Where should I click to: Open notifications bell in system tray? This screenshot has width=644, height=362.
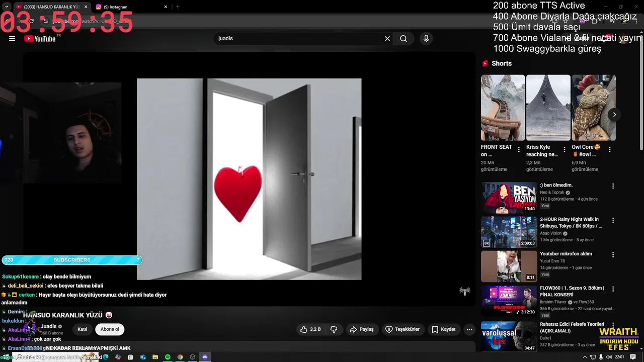(633, 357)
